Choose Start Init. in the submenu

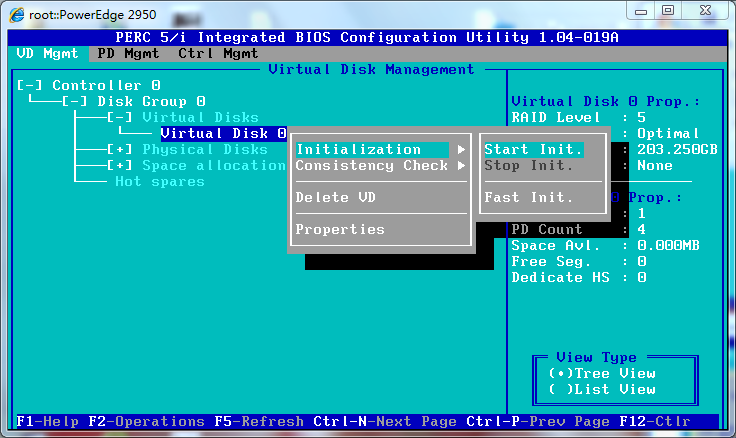pyautogui.click(x=534, y=149)
